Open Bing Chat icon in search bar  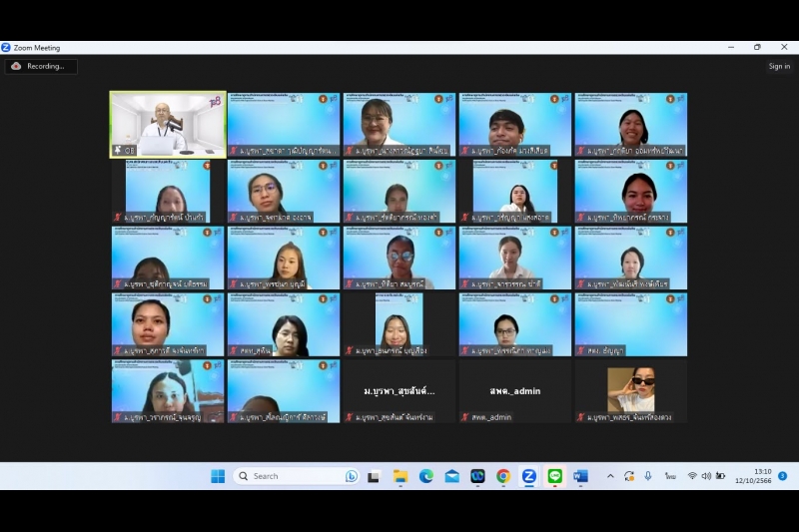352,476
